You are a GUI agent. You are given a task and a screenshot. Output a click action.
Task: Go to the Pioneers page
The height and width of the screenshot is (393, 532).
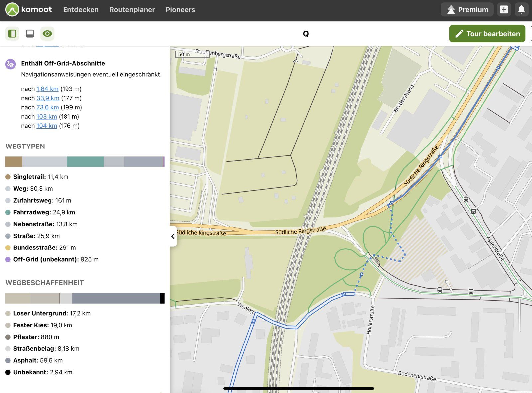coord(180,10)
